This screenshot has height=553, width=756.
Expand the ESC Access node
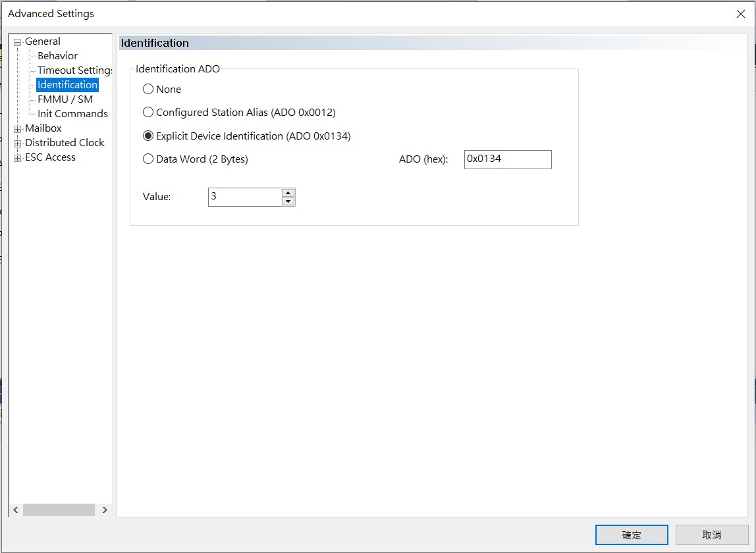tap(17, 158)
